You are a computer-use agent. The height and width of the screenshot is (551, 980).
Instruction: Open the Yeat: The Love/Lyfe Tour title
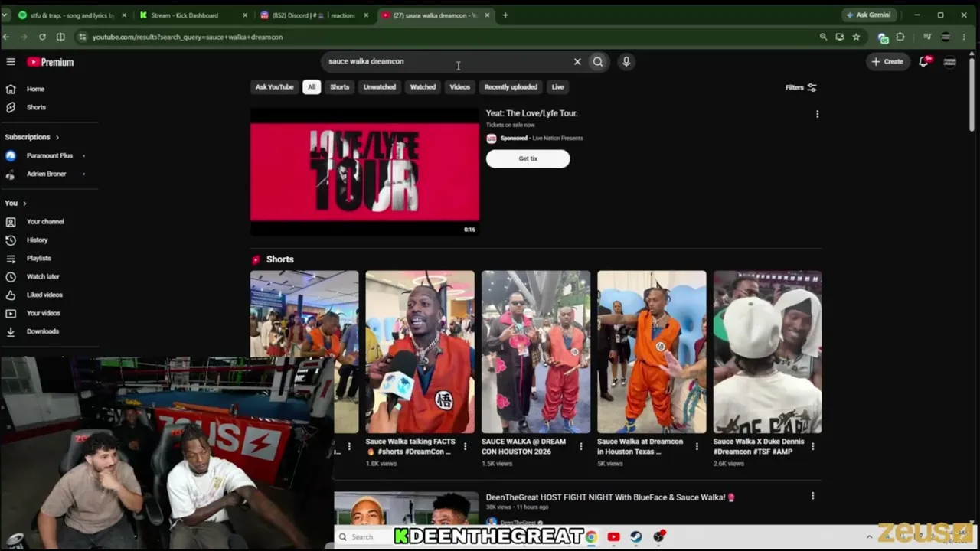pos(531,113)
